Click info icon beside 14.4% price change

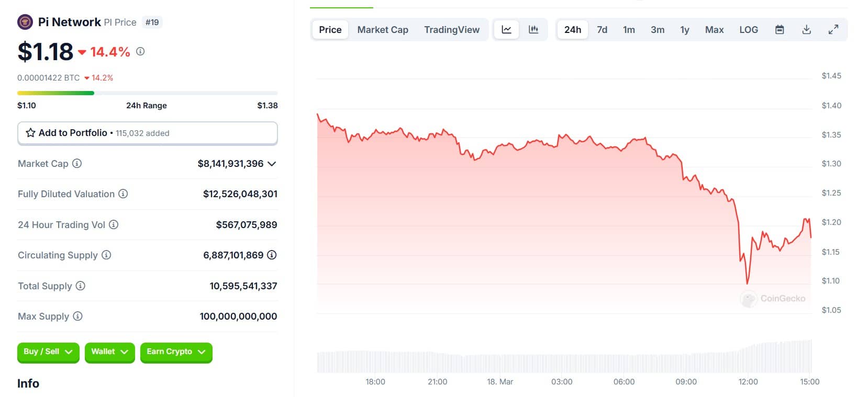point(140,51)
